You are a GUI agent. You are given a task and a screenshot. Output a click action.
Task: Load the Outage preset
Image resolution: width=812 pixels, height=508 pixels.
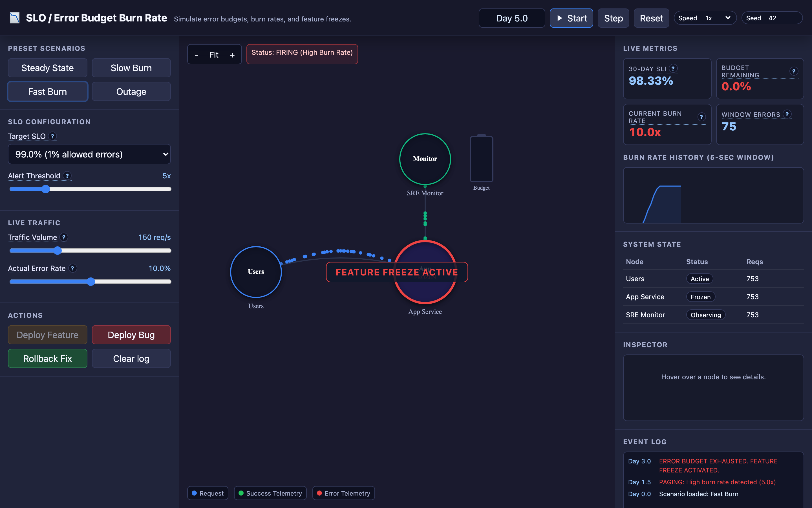131,91
